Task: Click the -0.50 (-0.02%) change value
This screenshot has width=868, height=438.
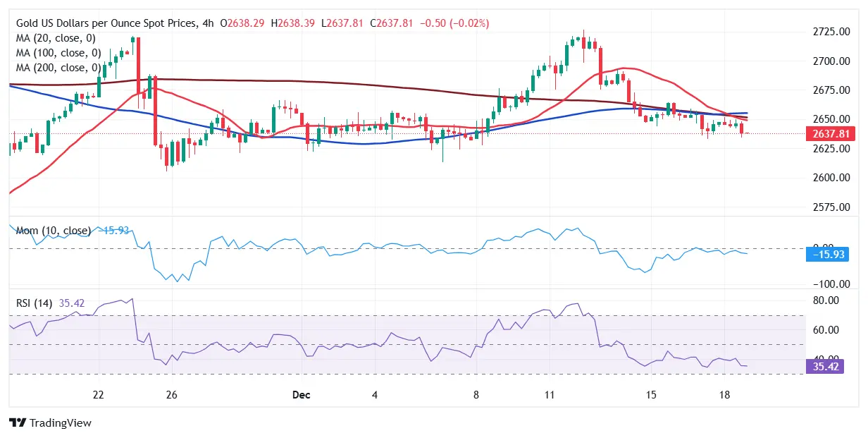Action: pos(454,23)
